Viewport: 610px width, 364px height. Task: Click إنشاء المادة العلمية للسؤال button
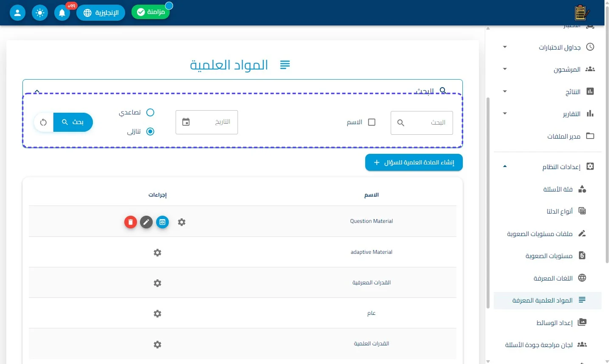point(414,162)
